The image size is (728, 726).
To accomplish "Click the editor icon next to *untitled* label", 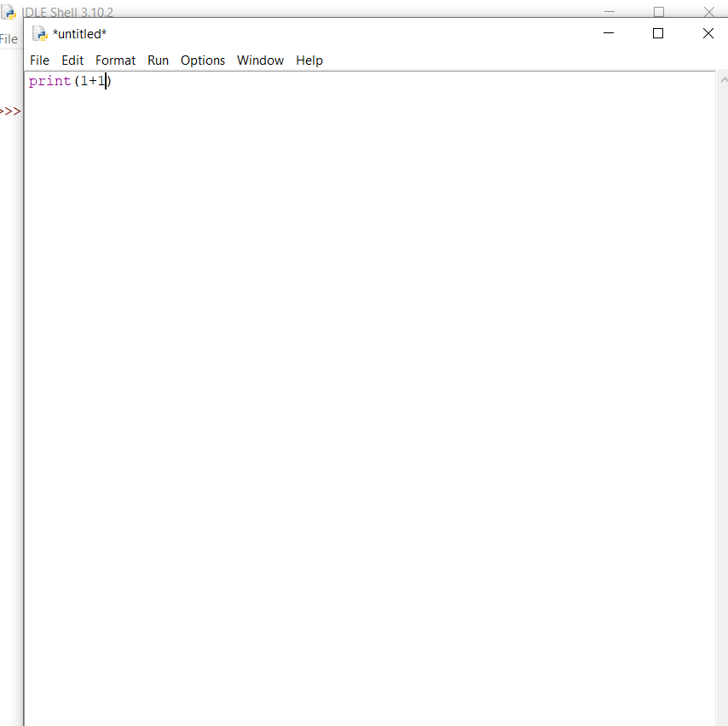I will [39, 33].
